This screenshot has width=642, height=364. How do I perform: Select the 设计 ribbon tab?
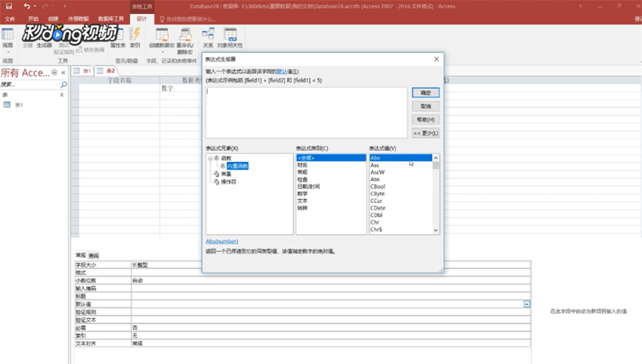coord(142,19)
